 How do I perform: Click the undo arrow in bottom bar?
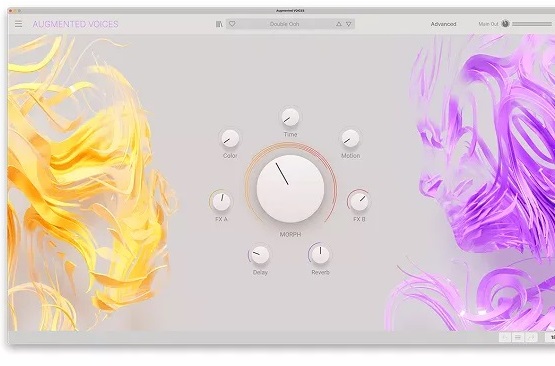505,338
